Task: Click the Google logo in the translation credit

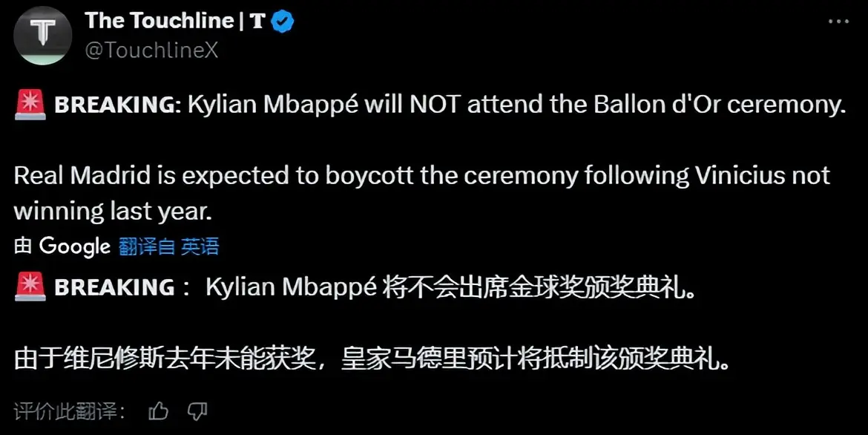Action: tap(74, 246)
